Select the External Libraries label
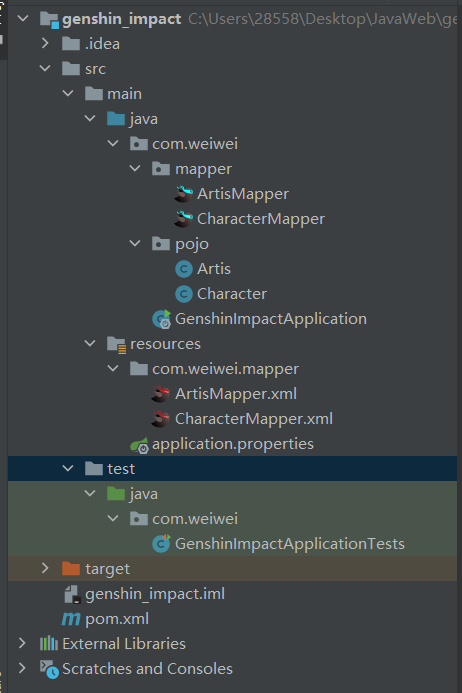Viewport: 462px width, 693px height. pyautogui.click(x=124, y=644)
